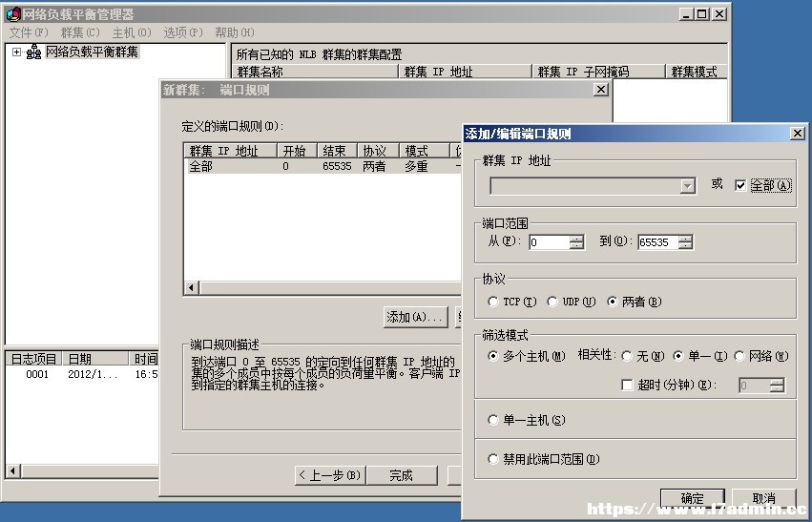Select 网络负载平衡群集 tree item
The image size is (812, 522).
93,52
